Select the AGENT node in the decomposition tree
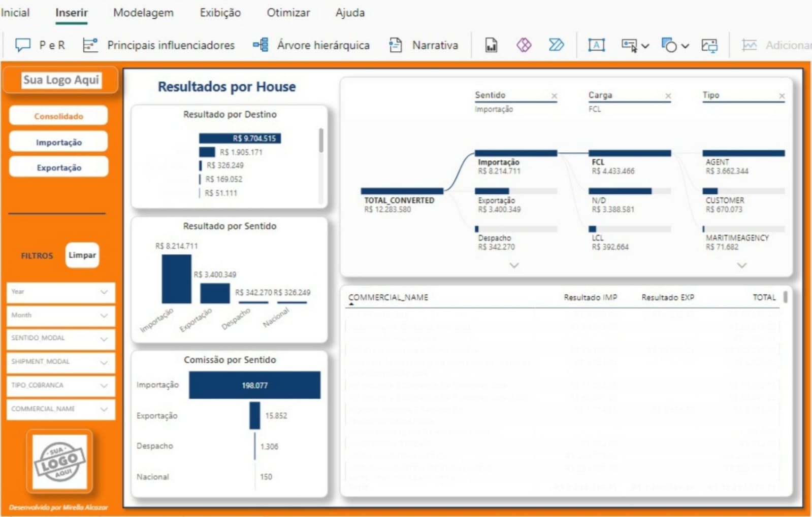This screenshot has height=517, width=812. pos(743,163)
